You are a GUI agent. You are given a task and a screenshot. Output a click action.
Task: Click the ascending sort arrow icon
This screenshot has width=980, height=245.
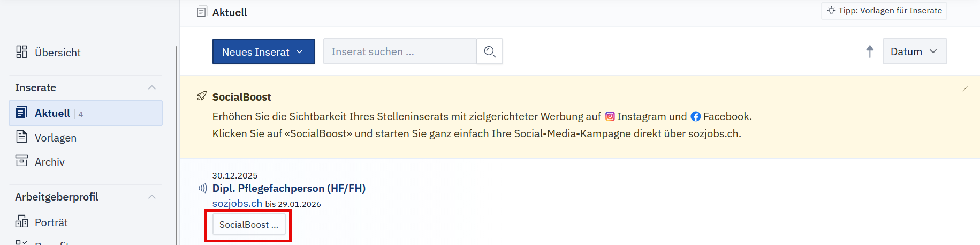point(870,51)
